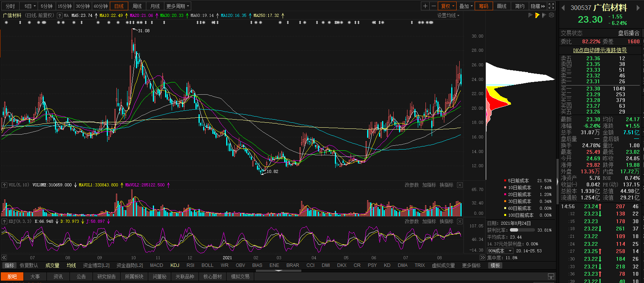Select the chip distribution bars icon

[x=530, y=15]
